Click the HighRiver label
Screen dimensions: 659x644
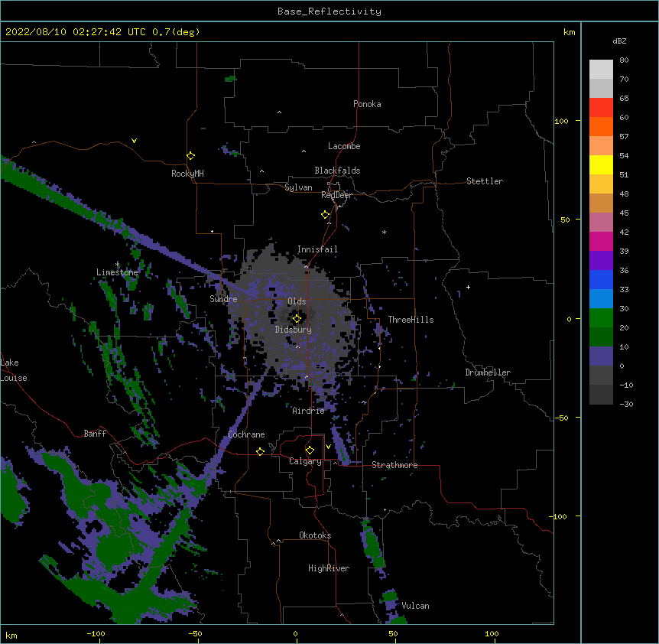point(329,568)
